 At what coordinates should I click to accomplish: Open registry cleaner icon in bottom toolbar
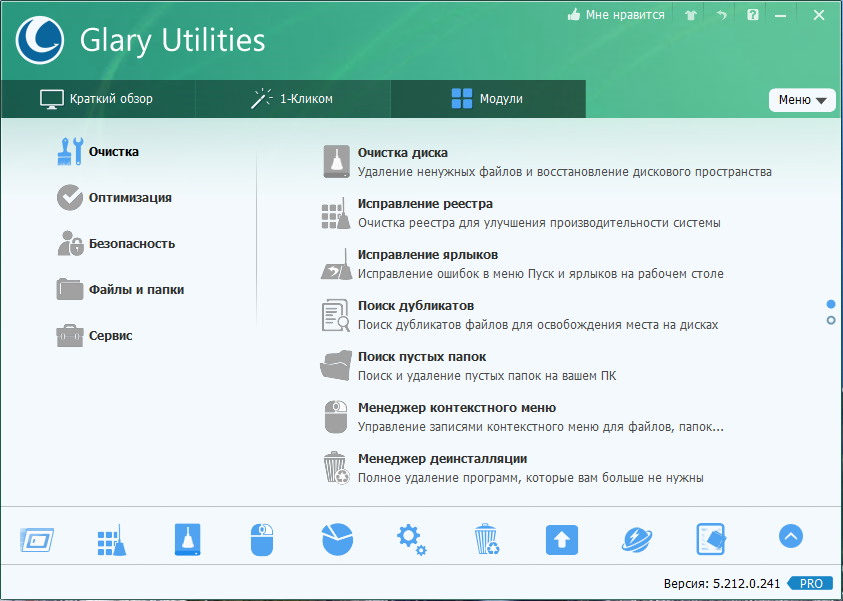[112, 540]
